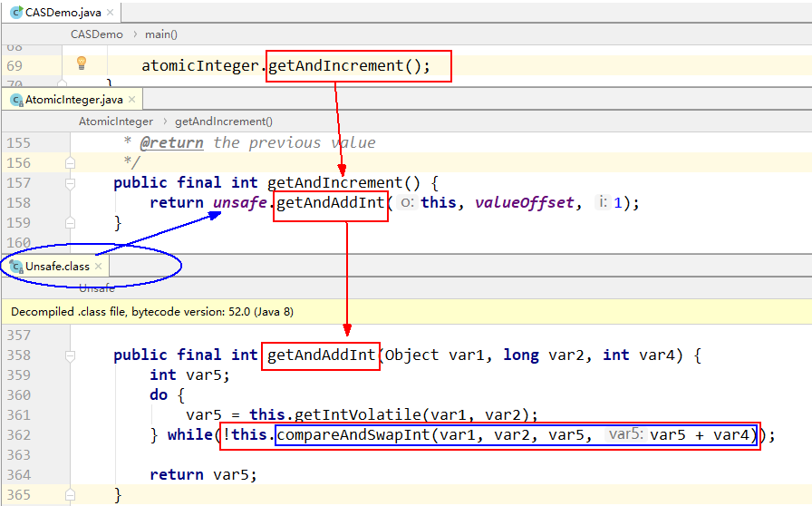Click valueOffset on line 158
Screen dimensions: 812x506
(x=524, y=203)
